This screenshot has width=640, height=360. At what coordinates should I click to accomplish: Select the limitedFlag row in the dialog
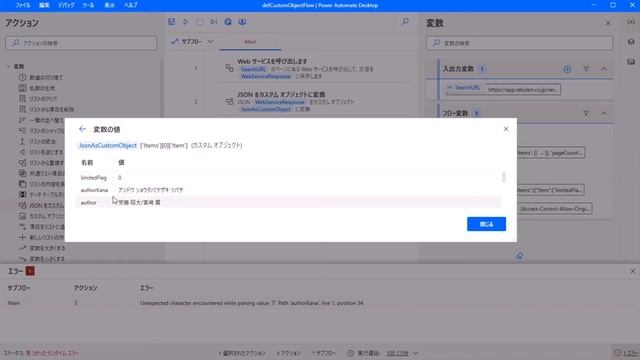click(288, 178)
